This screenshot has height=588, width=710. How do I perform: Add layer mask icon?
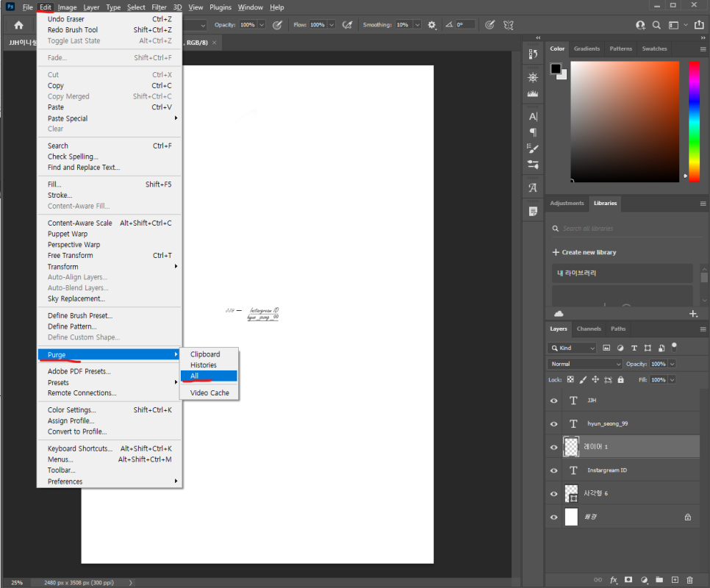[x=628, y=580]
